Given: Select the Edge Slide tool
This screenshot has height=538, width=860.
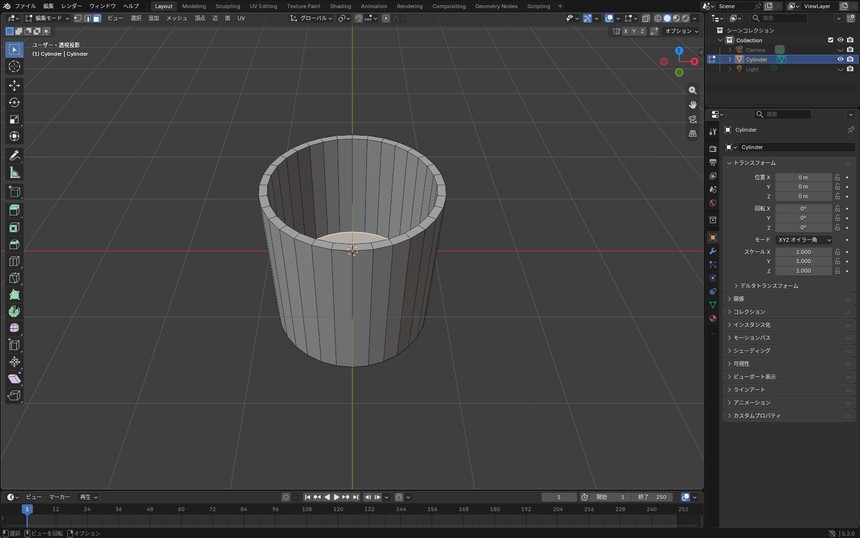Looking at the screenshot, I should point(14,345).
